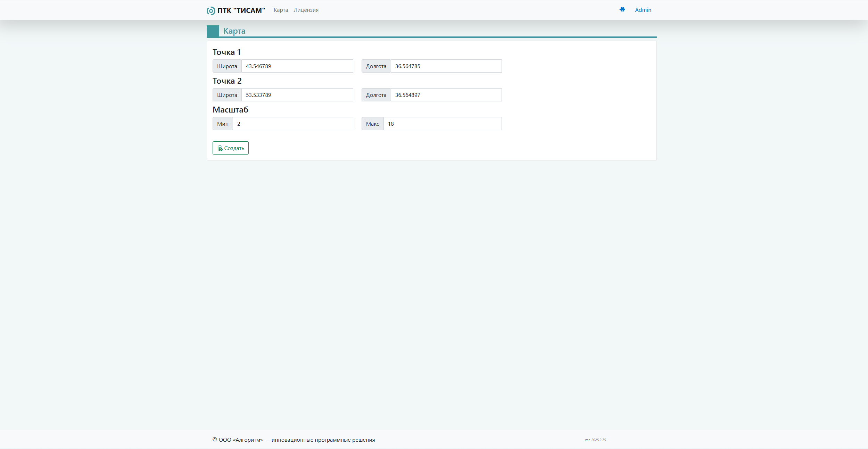Focus the Макс scale field

443,124
